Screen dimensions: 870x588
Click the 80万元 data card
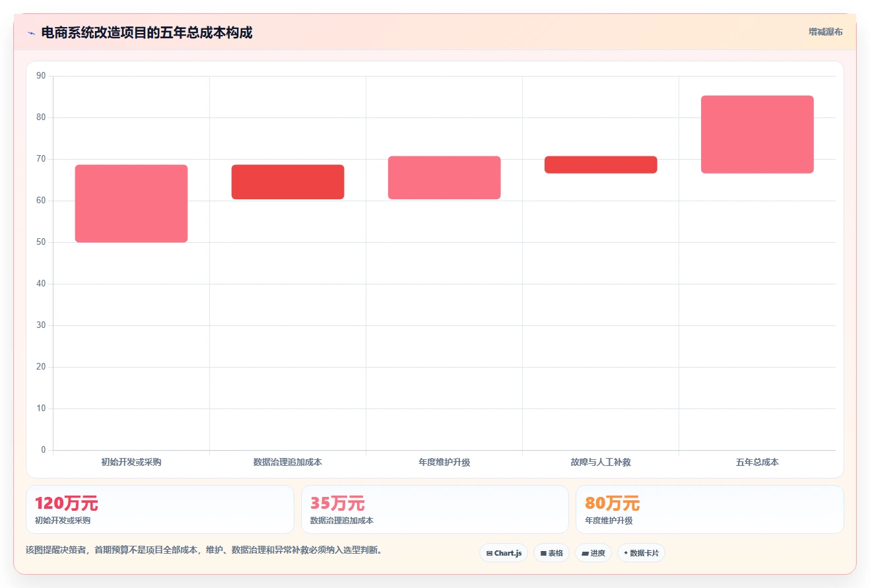[x=710, y=509]
